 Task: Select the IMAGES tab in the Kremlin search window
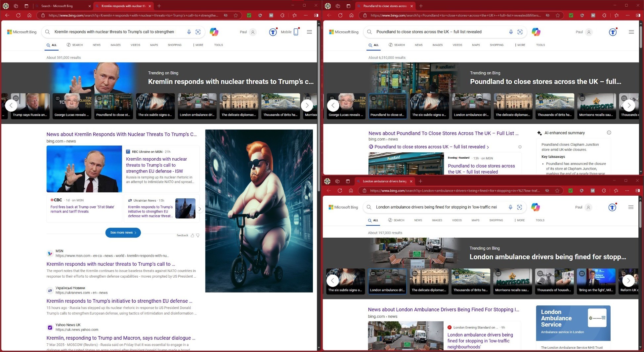click(x=115, y=45)
